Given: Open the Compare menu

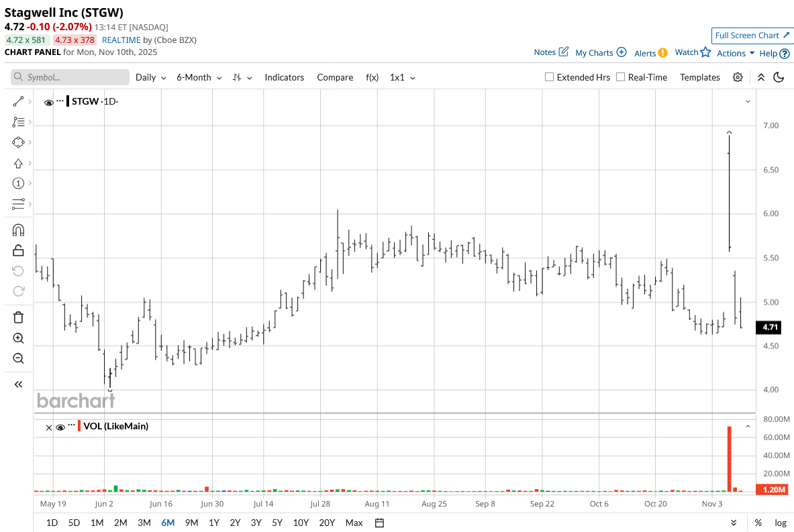Looking at the screenshot, I should pyautogui.click(x=335, y=77).
